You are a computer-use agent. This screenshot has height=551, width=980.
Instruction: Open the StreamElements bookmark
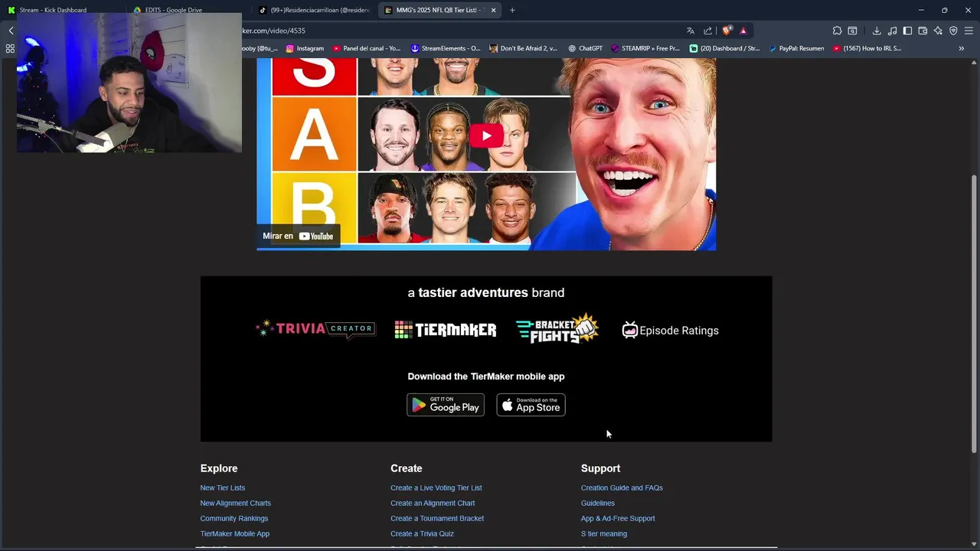coord(446,48)
